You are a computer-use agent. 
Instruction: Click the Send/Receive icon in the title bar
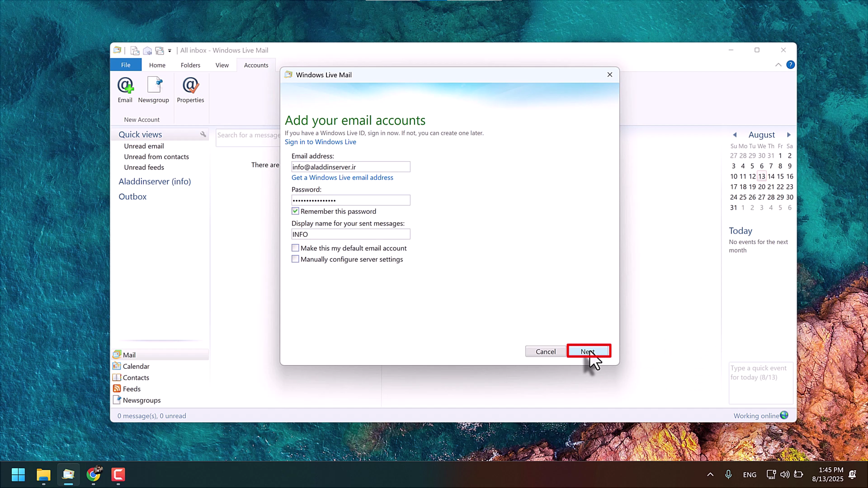coord(159,50)
